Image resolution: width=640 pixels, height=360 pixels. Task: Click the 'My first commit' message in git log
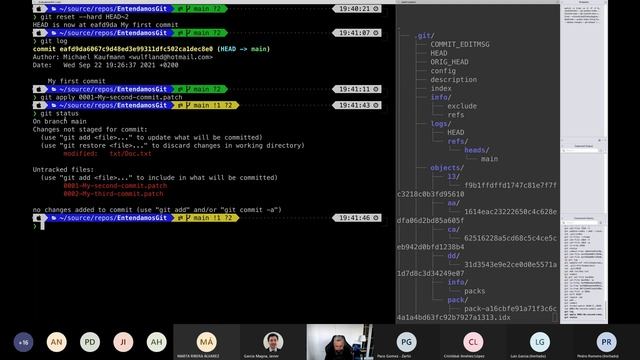pos(76,81)
